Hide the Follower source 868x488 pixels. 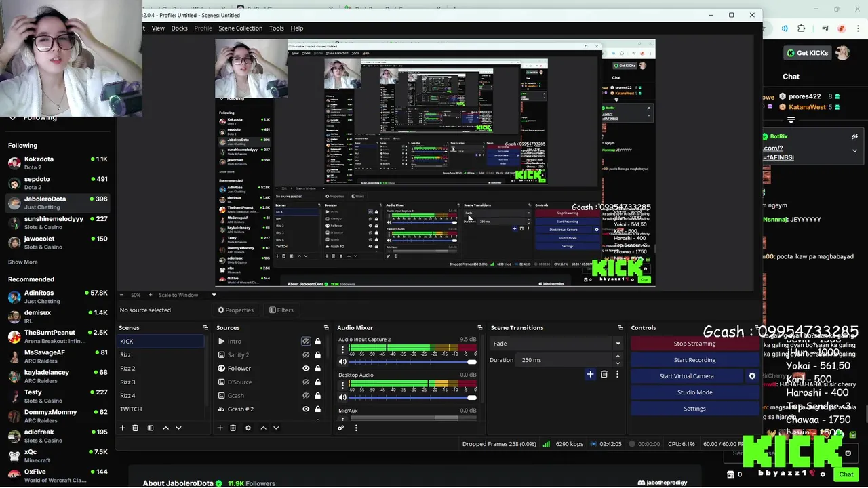coord(306,369)
